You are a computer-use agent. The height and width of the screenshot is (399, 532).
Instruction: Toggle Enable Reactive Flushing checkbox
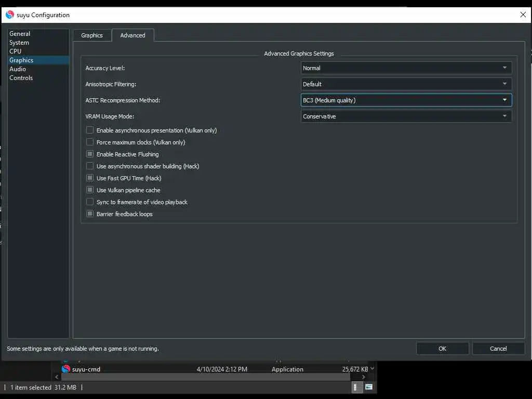coord(89,154)
